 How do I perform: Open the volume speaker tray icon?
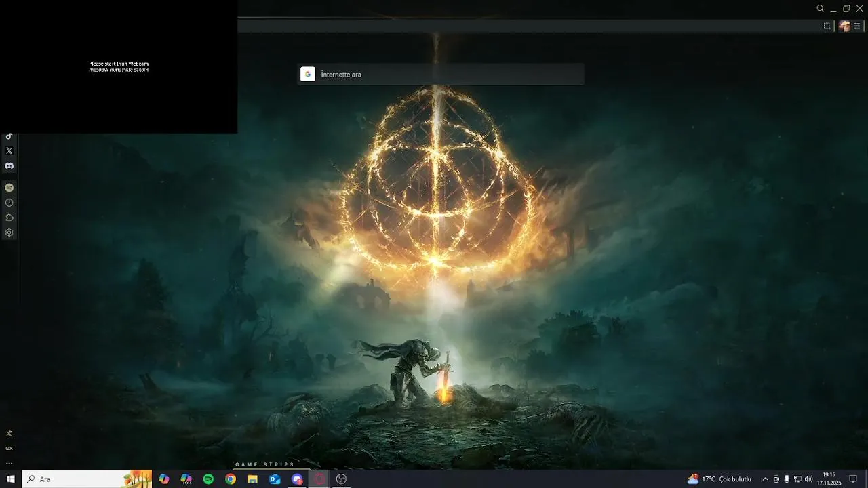click(808, 479)
